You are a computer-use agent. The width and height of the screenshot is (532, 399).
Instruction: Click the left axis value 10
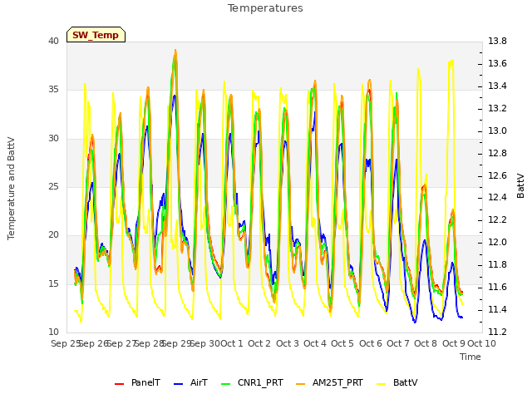click(x=53, y=332)
